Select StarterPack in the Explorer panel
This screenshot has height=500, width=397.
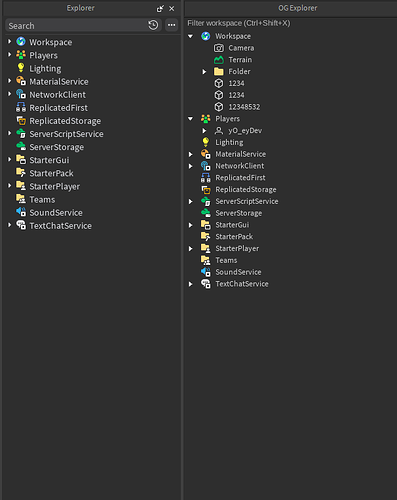(x=51, y=173)
